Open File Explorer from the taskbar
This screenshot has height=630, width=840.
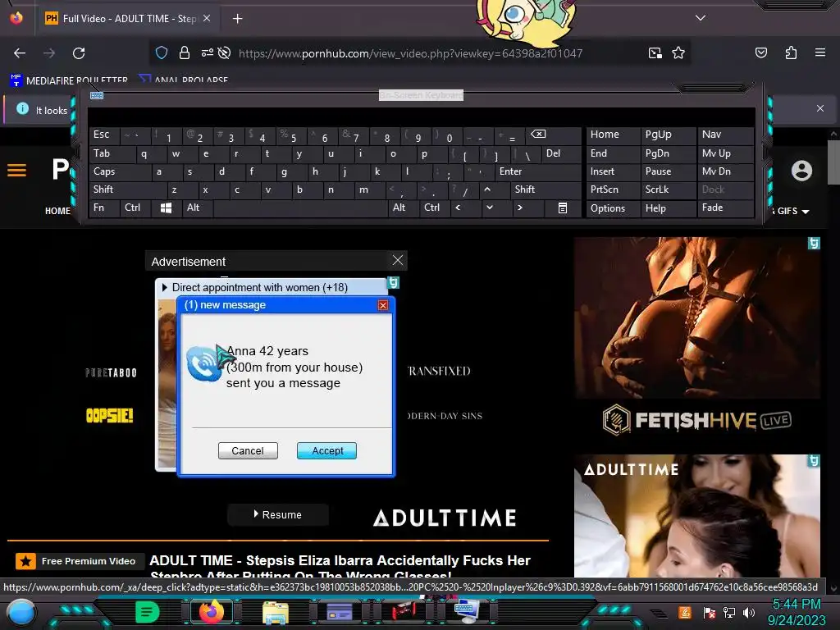(x=276, y=613)
